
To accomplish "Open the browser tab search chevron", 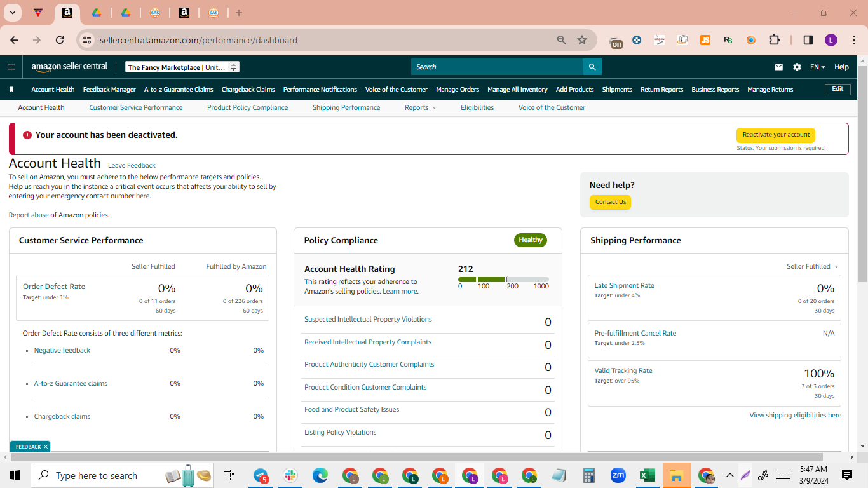I will [12, 13].
